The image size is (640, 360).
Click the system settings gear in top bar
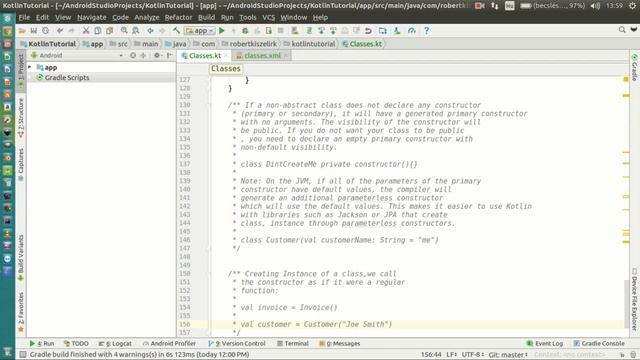click(x=632, y=6)
